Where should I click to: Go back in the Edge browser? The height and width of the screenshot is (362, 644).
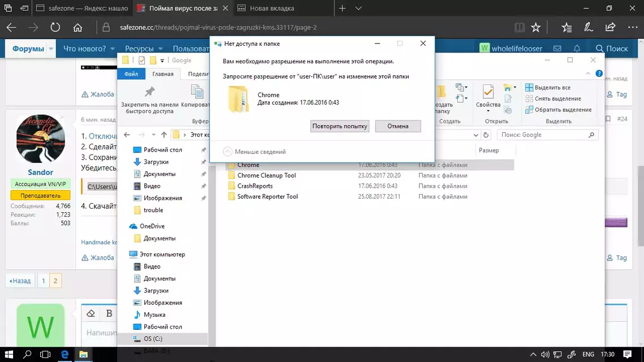pos(11,28)
